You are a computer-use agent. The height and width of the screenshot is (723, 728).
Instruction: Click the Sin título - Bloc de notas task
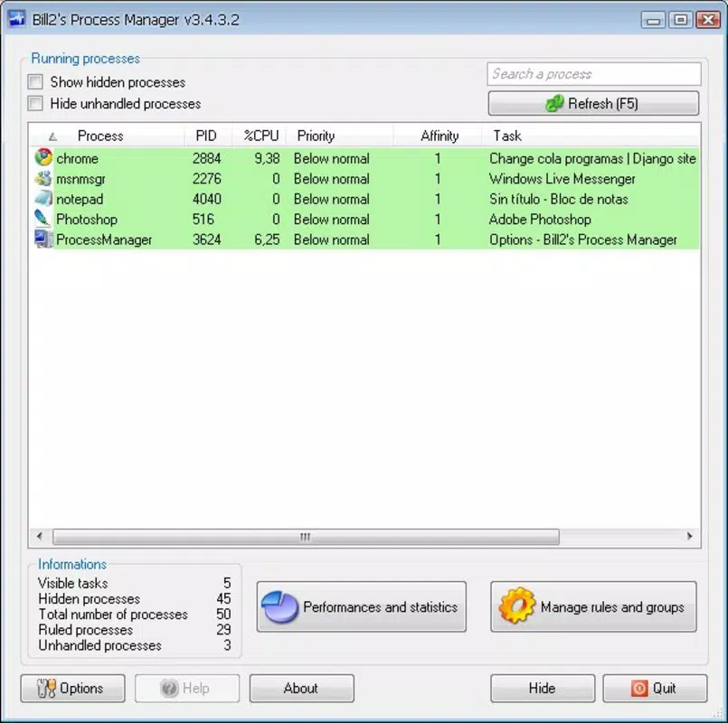(559, 199)
